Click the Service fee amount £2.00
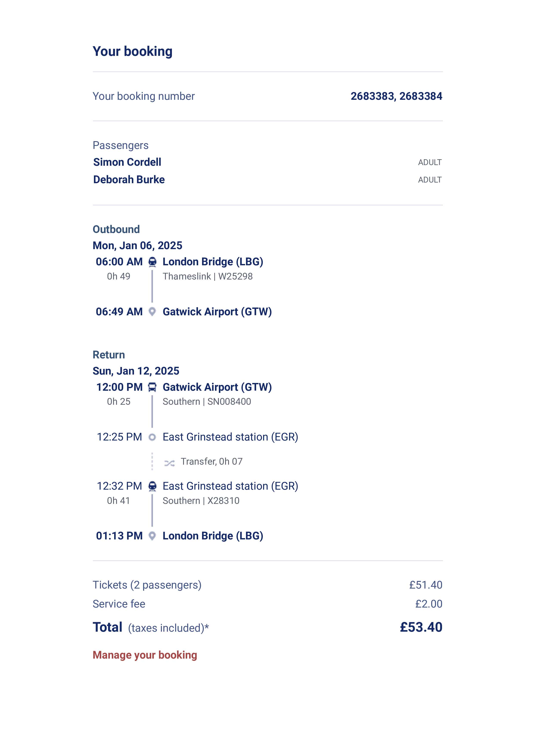This screenshot has width=534, height=756. pyautogui.click(x=428, y=604)
